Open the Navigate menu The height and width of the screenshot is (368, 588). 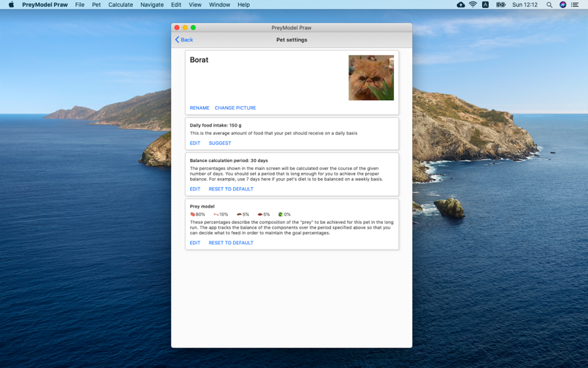click(x=152, y=4)
